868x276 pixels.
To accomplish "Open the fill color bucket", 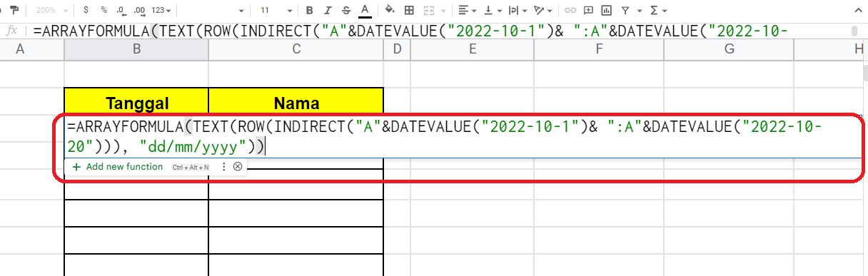I will tap(390, 11).
